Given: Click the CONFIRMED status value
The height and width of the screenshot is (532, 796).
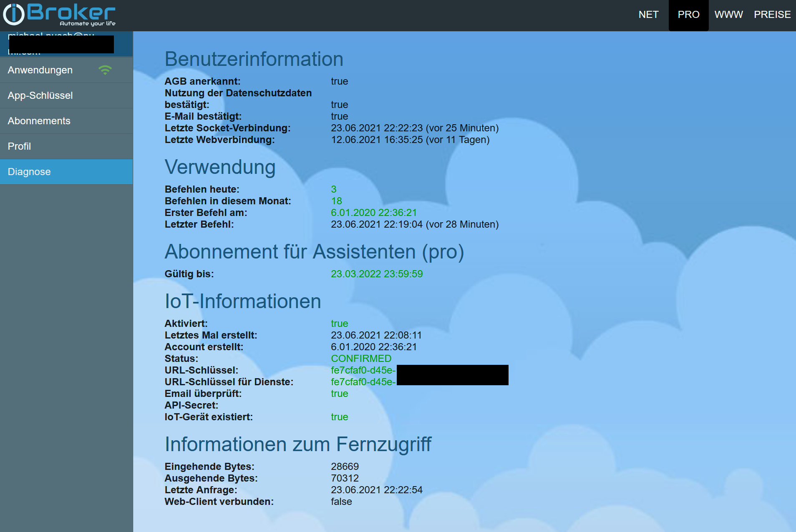Looking at the screenshot, I should (361, 359).
